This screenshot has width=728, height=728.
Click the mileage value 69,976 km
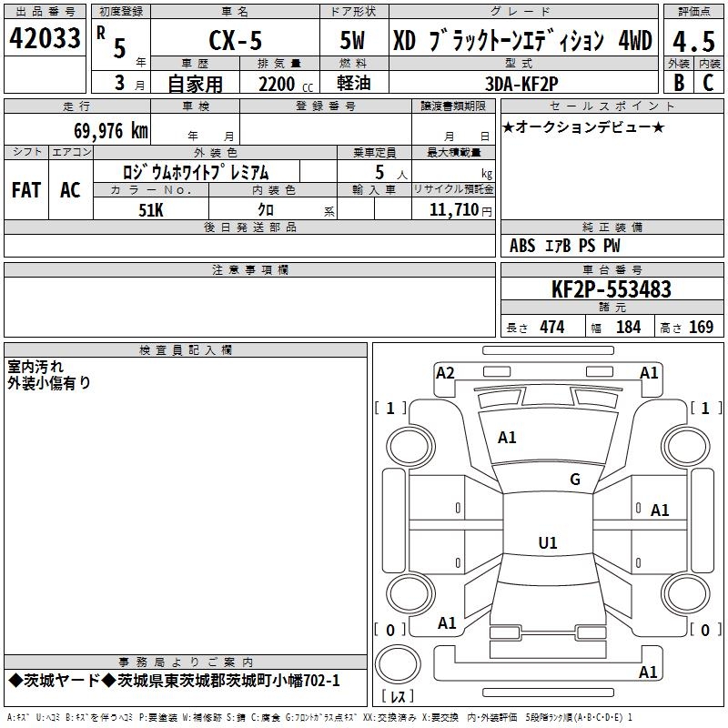(x=105, y=131)
